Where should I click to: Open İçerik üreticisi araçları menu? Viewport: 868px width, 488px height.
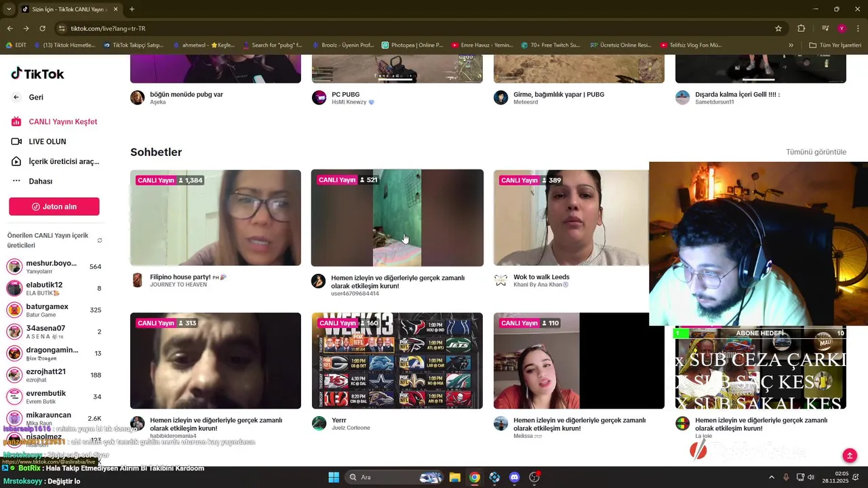click(54, 161)
